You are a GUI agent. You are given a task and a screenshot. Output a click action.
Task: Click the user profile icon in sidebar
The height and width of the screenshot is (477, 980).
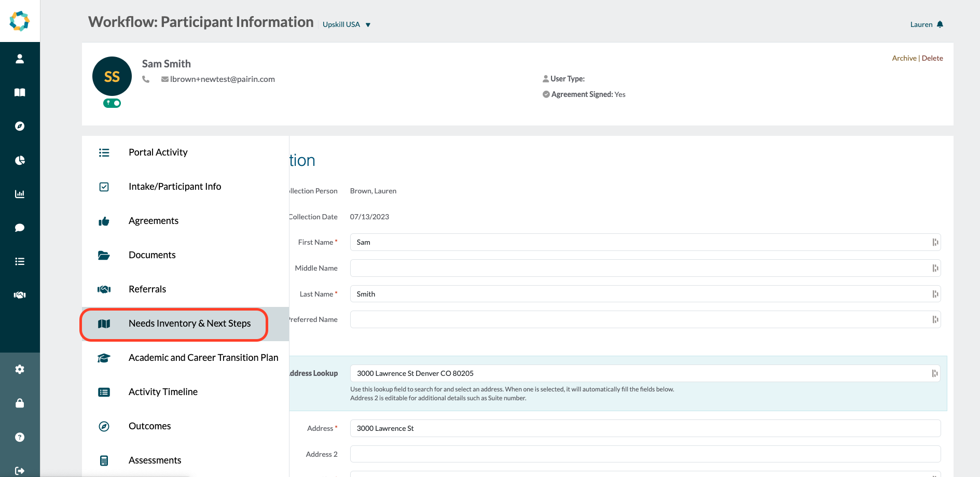20,59
